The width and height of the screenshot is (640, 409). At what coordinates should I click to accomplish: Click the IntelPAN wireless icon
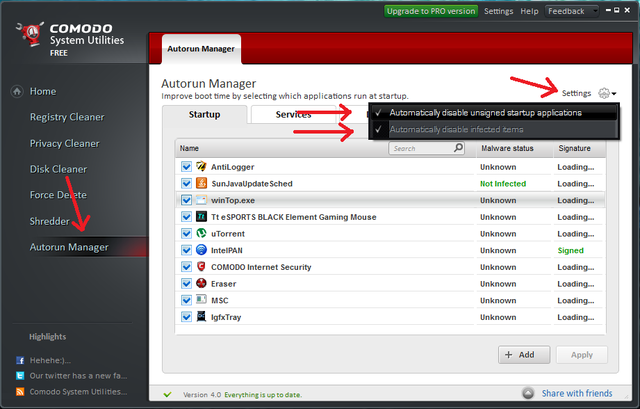point(201,250)
